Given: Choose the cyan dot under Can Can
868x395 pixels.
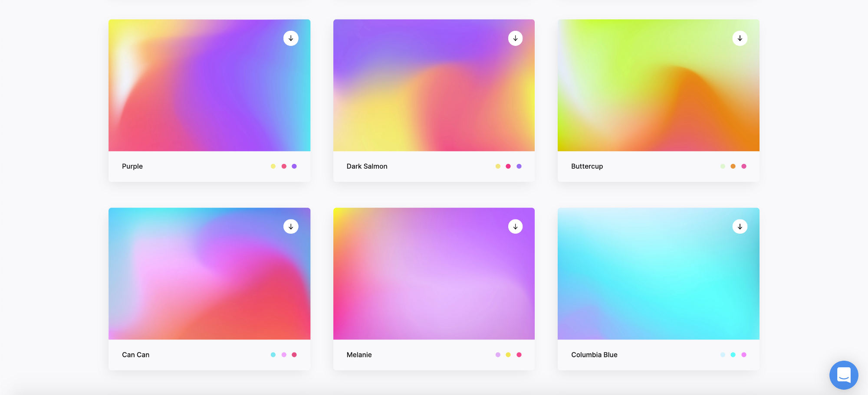Looking at the screenshot, I should (273, 355).
